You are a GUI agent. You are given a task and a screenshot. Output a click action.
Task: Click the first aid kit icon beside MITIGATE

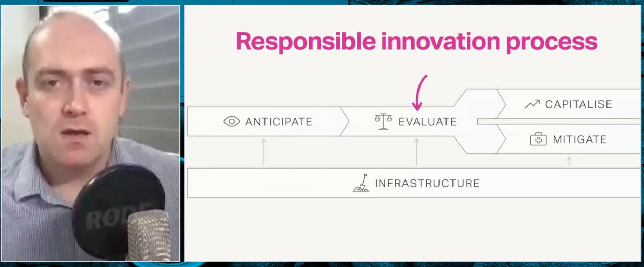538,139
